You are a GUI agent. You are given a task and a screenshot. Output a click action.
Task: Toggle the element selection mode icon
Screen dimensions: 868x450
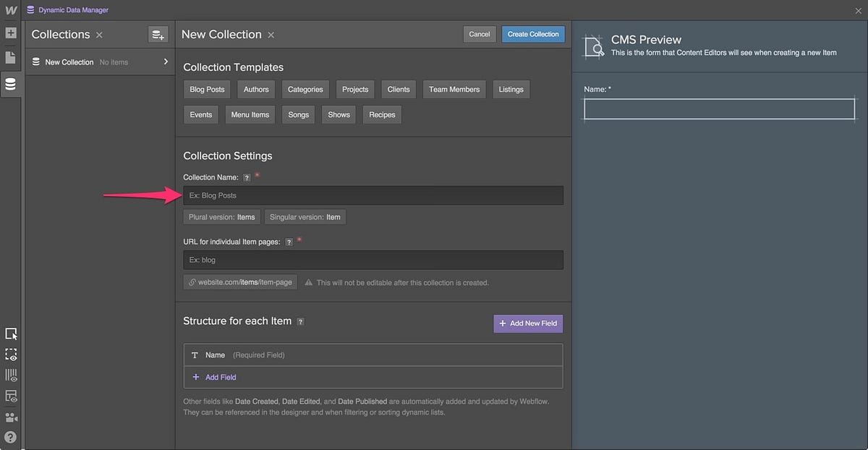[x=11, y=334]
